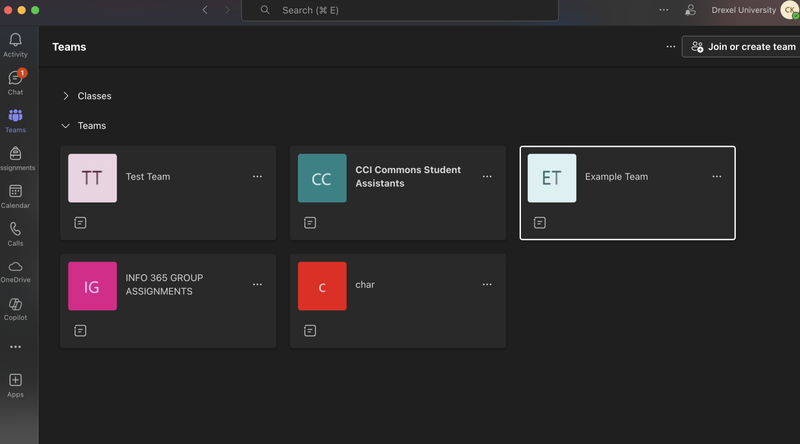The image size is (800, 444).
Task: Click the Search input field
Action: 400,10
